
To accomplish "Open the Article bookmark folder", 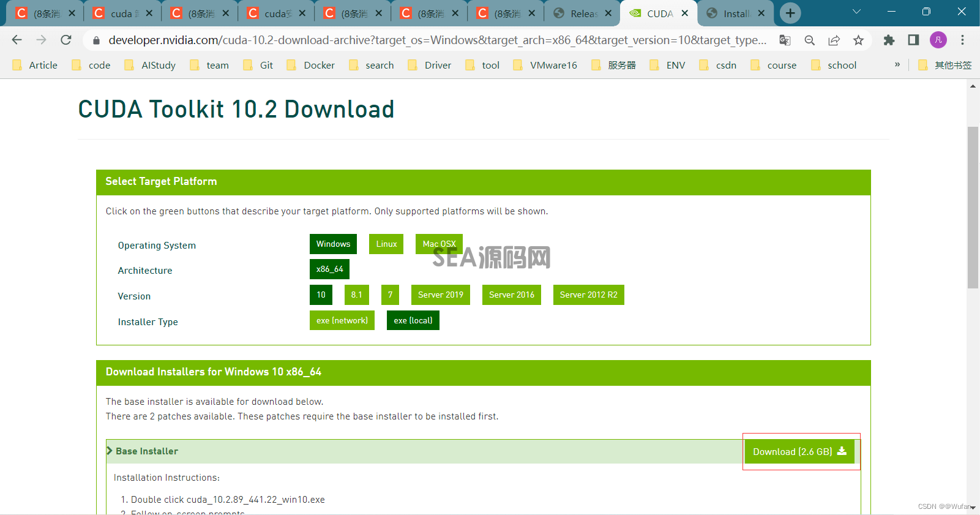I will [x=35, y=65].
